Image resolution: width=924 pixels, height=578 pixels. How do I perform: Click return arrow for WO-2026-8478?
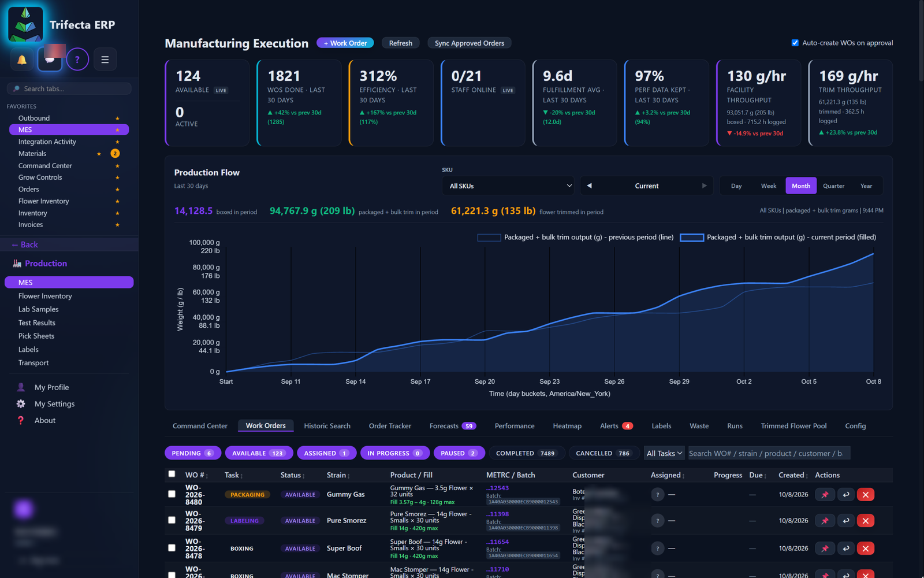pos(846,549)
